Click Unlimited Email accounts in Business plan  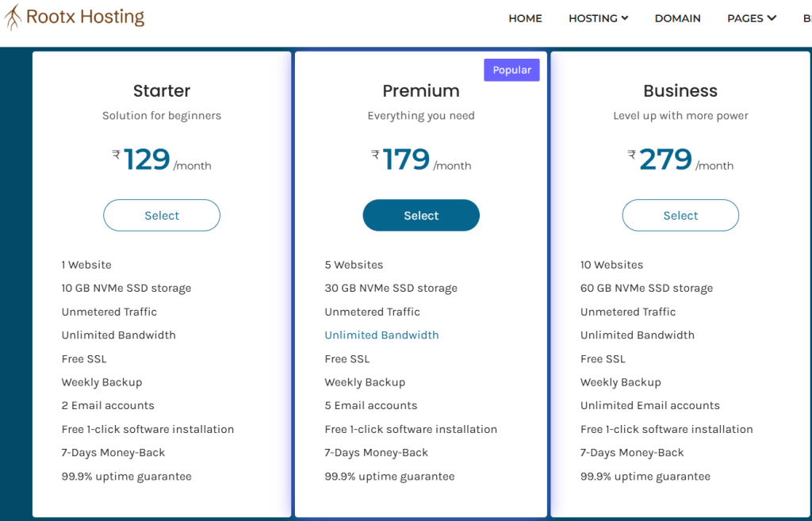click(649, 406)
